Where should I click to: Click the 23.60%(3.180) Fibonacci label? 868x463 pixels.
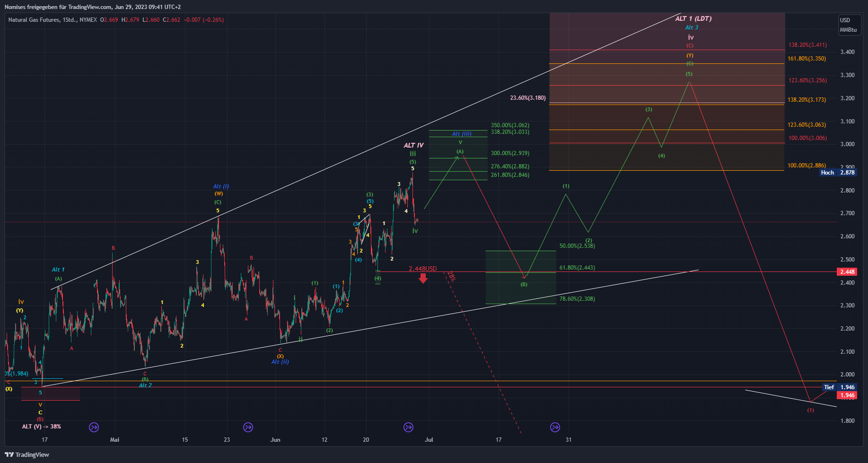pyautogui.click(x=528, y=98)
